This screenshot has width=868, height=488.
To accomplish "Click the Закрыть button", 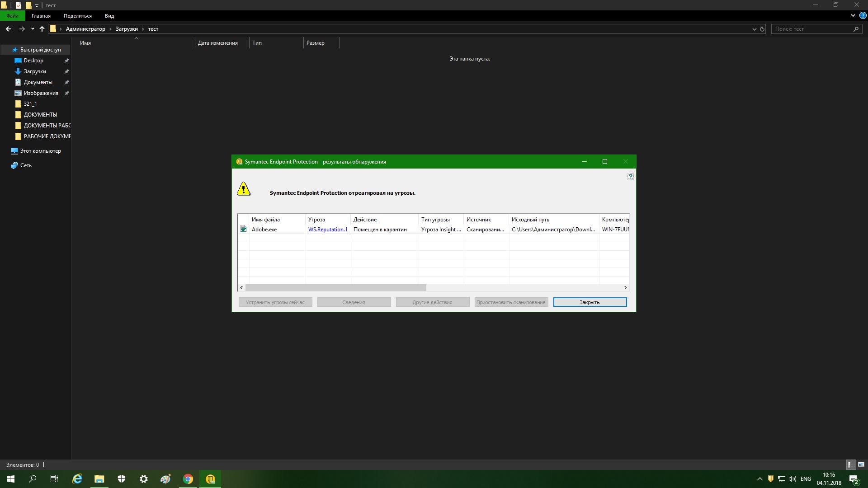I will coord(590,302).
